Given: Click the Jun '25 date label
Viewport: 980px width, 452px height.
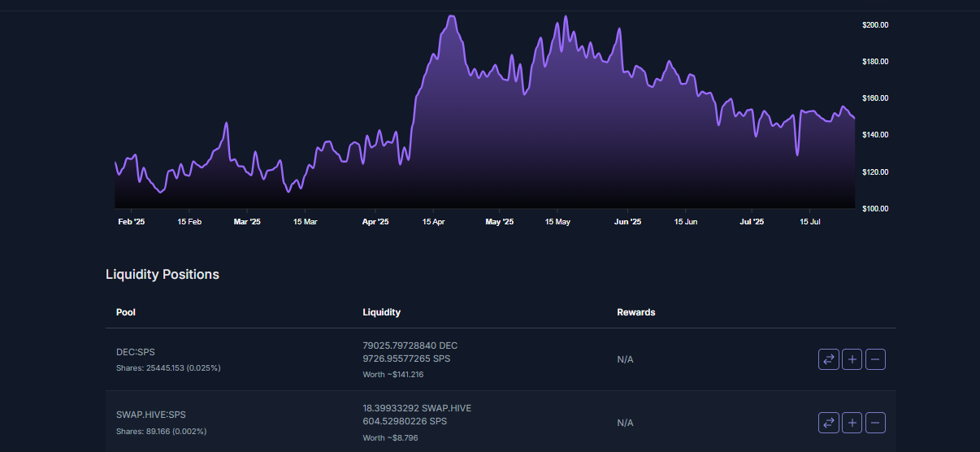Looking at the screenshot, I should tap(628, 221).
